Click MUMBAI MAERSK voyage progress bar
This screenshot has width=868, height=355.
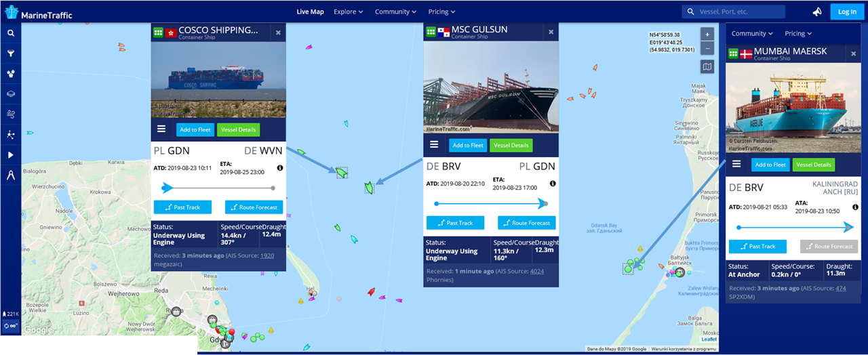(x=795, y=227)
